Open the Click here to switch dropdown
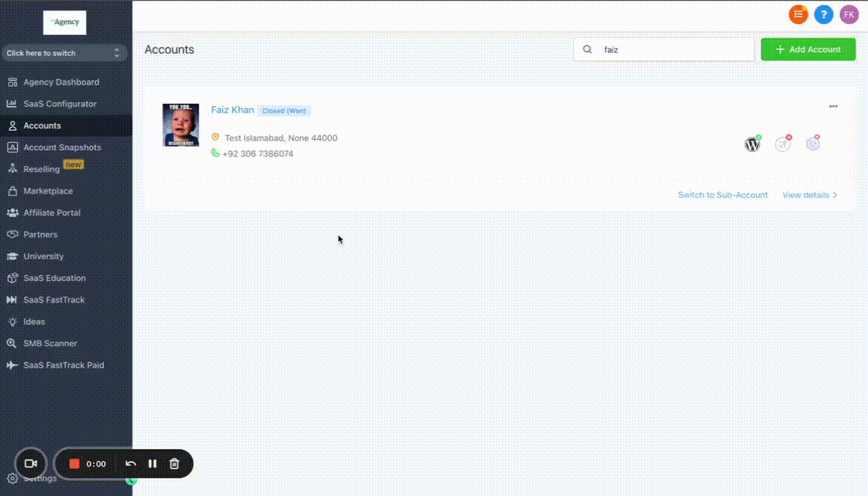Screen dimensions: 868x496 point(64,53)
